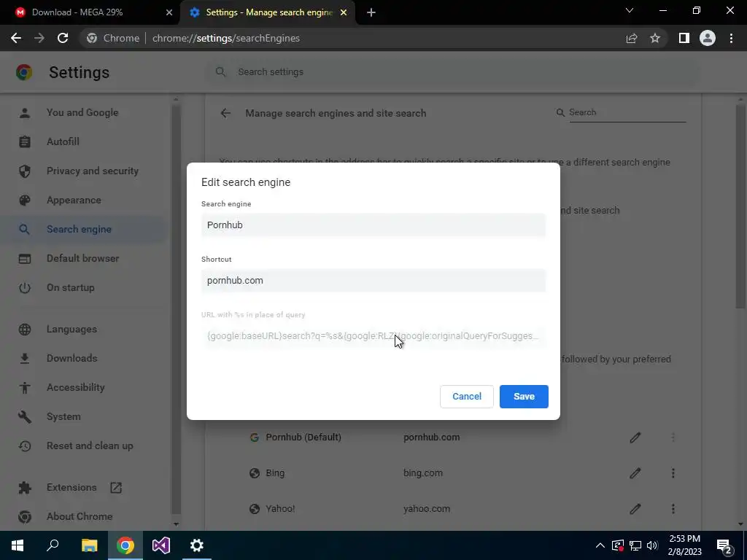
Task: Open the volume speaker icon
Action: (653, 545)
